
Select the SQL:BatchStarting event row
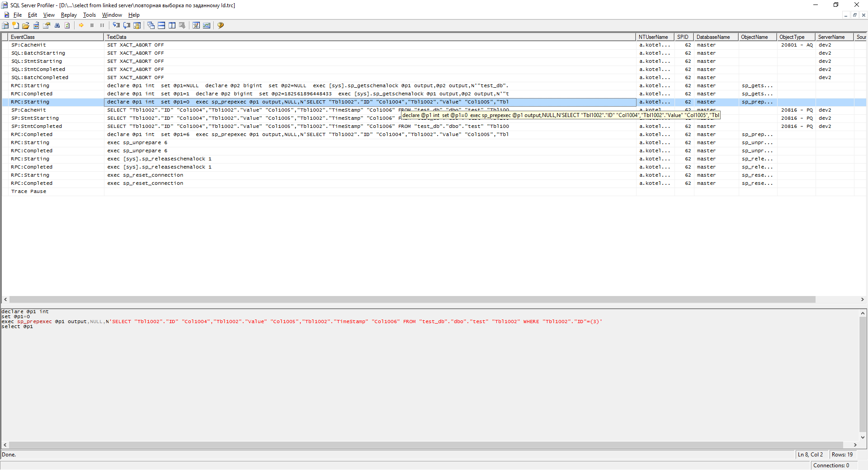click(x=434, y=53)
